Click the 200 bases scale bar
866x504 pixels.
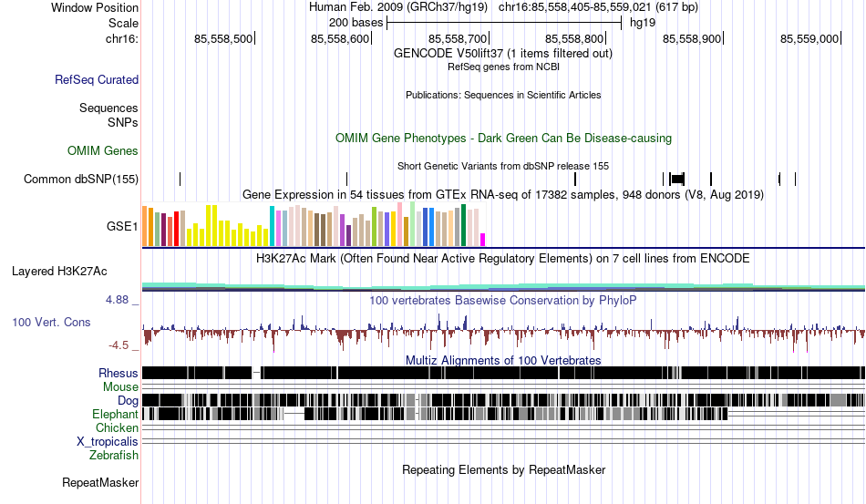pos(504,23)
